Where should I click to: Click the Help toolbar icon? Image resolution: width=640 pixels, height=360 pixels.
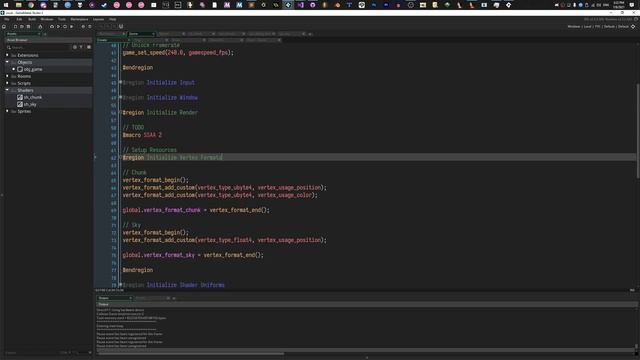pos(90,27)
